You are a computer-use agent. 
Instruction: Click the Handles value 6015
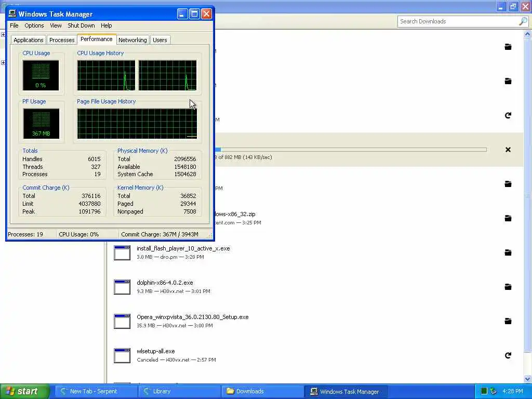[95, 159]
